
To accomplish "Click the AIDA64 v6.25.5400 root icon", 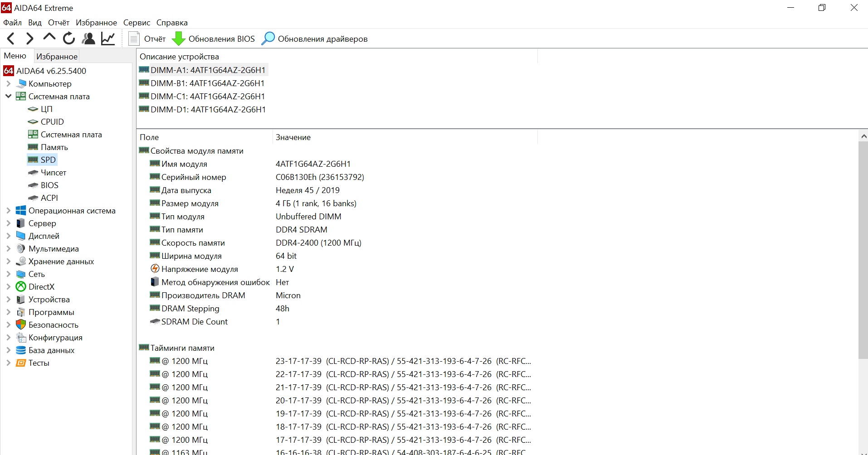I will [x=9, y=71].
